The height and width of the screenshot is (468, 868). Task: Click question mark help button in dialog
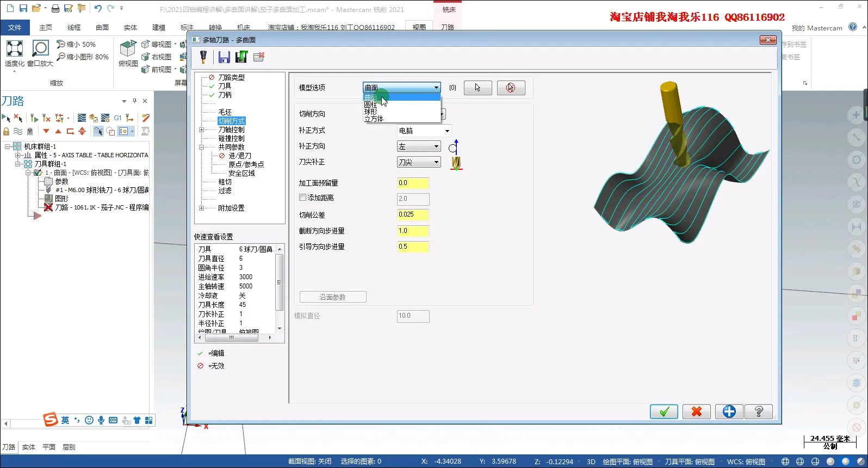point(759,412)
